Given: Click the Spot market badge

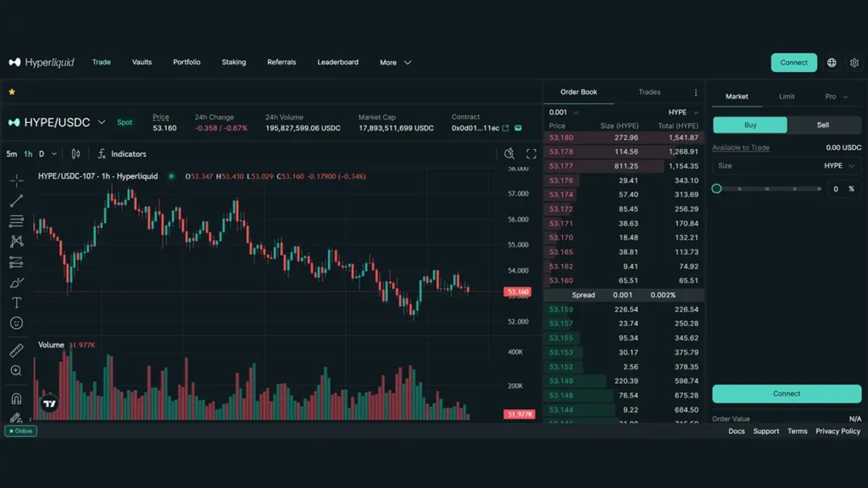Looking at the screenshot, I should point(125,122).
